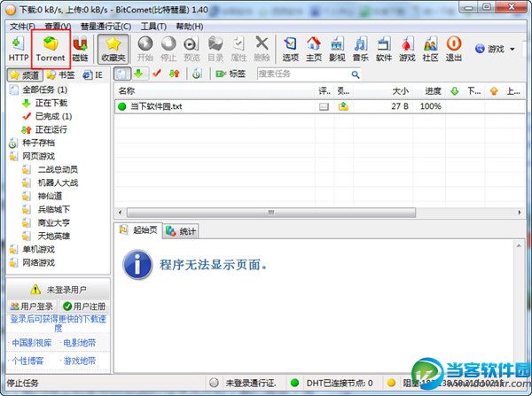Sort by the 进度 column header

pos(429,91)
